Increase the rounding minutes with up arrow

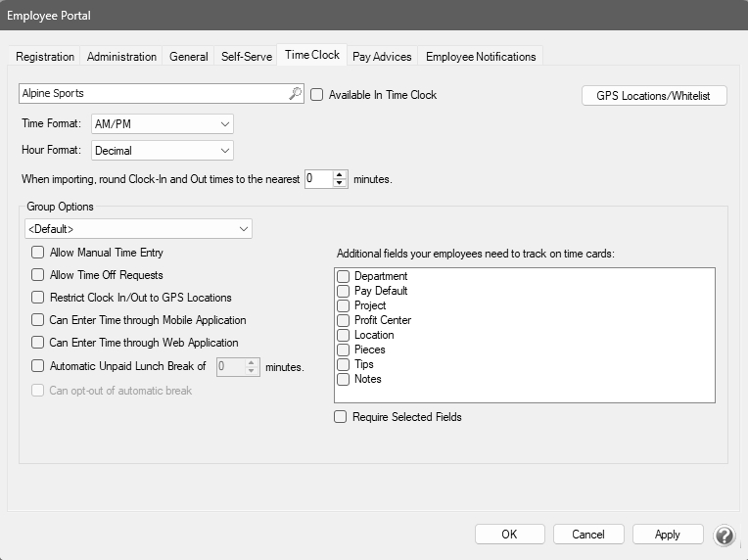[x=340, y=175]
